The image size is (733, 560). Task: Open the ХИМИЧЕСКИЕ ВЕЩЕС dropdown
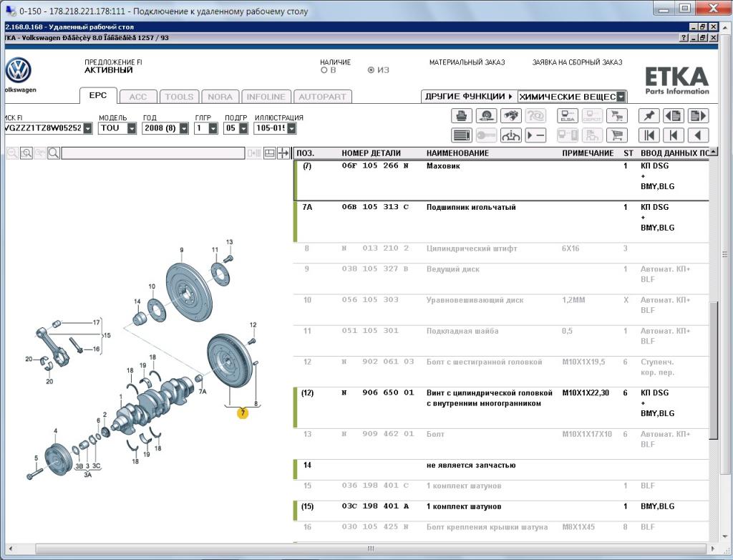621,97
